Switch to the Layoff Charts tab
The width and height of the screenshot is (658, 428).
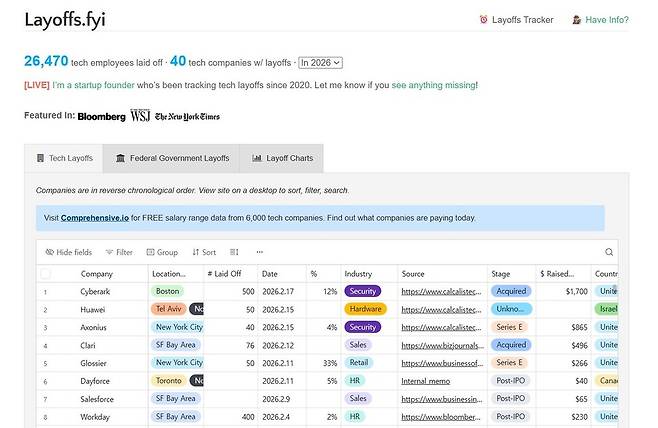(282, 158)
